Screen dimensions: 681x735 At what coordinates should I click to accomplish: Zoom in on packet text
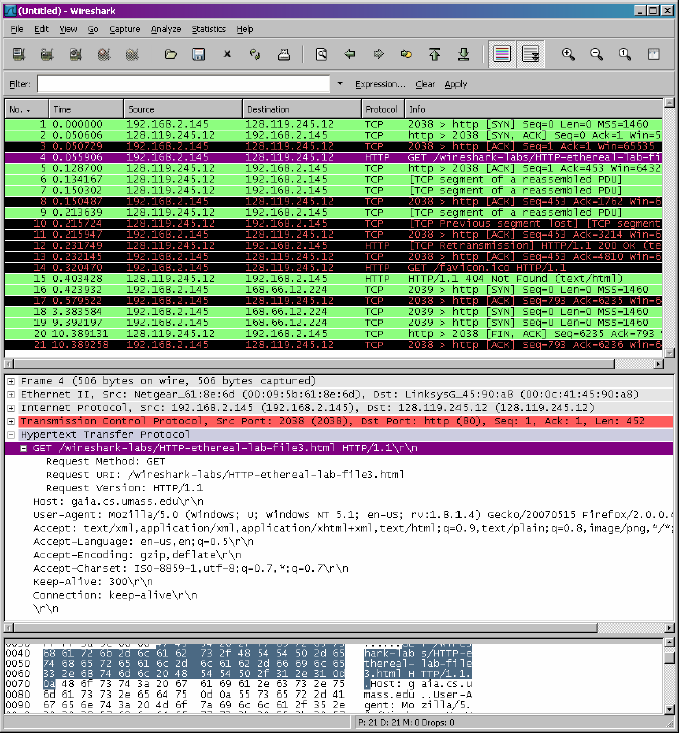tap(569, 54)
